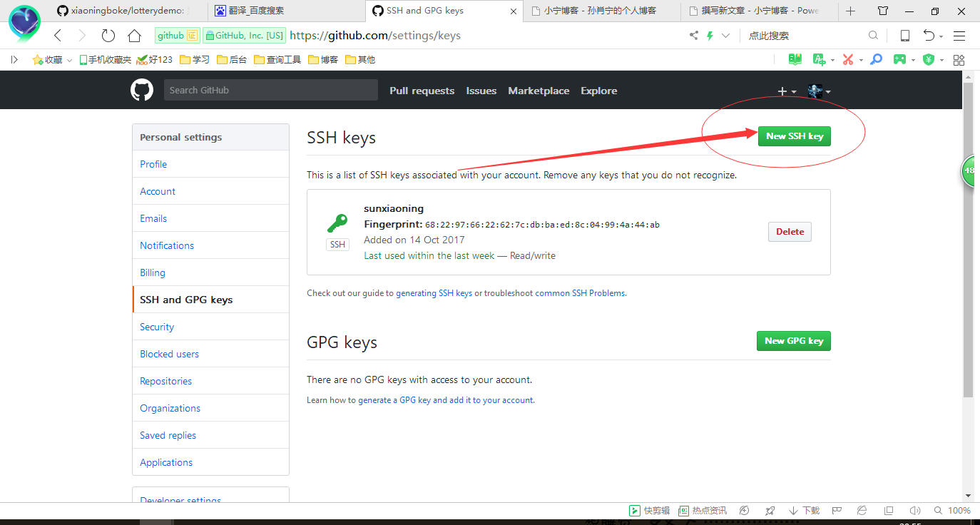Click the New GPG key button
This screenshot has width=980, height=525.
[793, 341]
